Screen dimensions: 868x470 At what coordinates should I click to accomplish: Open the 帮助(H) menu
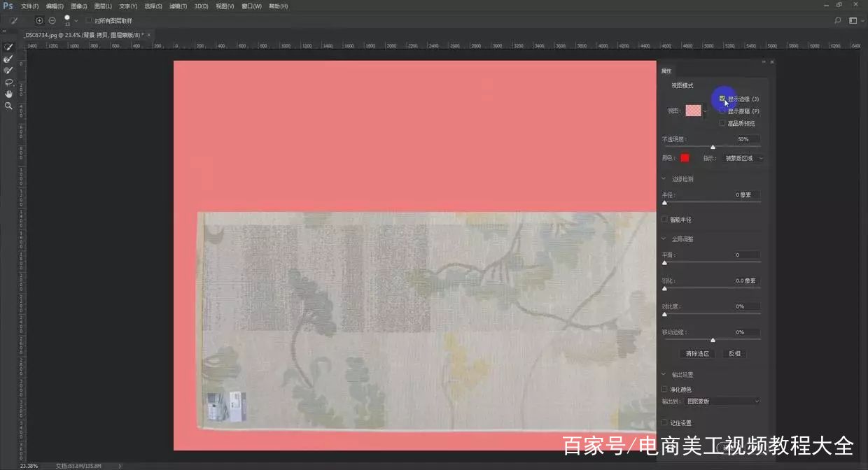(x=278, y=6)
